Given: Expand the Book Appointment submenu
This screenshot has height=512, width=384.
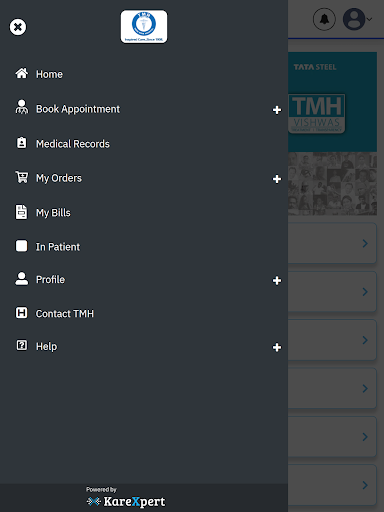Looking at the screenshot, I should pyautogui.click(x=277, y=110).
